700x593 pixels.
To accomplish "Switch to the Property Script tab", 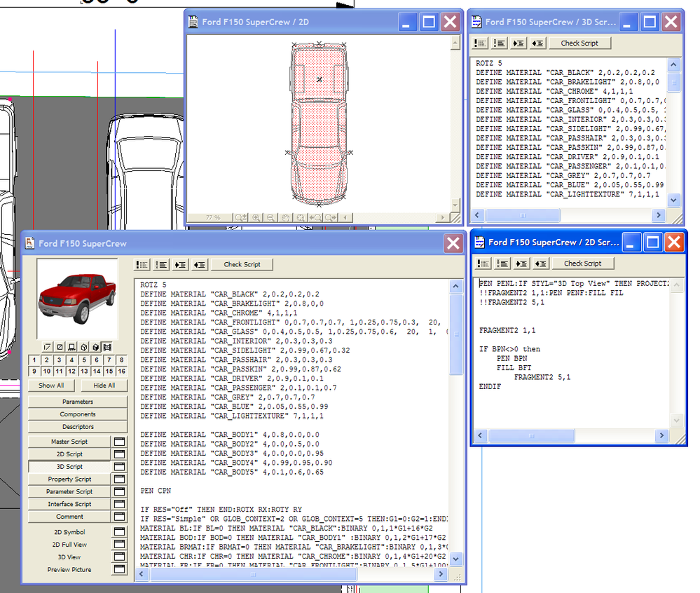I will tap(69, 479).
